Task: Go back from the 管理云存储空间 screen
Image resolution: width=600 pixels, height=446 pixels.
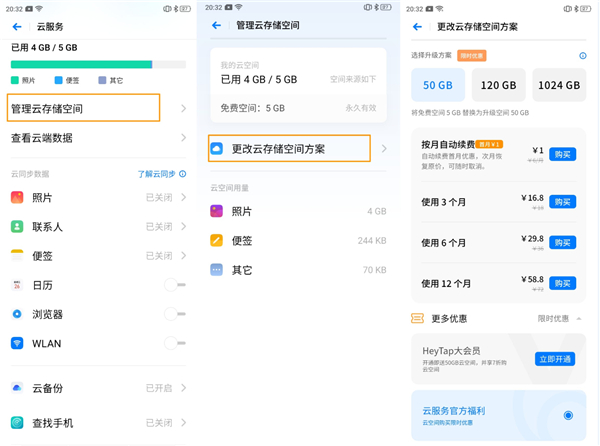Action: point(217,25)
